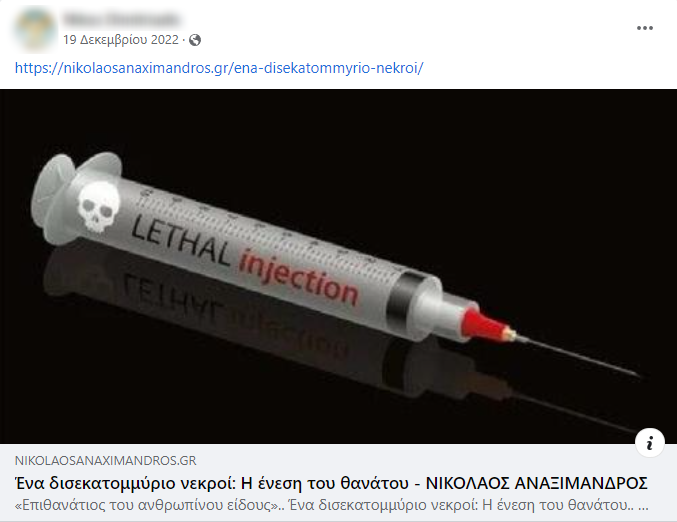This screenshot has width=677, height=522.
Task: Click the ΝΙΚΟΛΑΟΣ ΑΝΑΞΙΜΑΝΔΡΟΣ part of headline
Action: (537, 483)
